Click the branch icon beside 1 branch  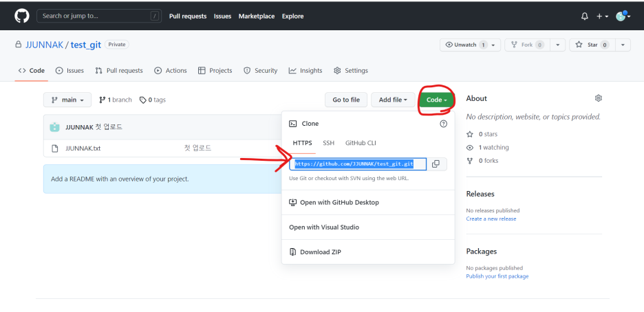point(103,100)
